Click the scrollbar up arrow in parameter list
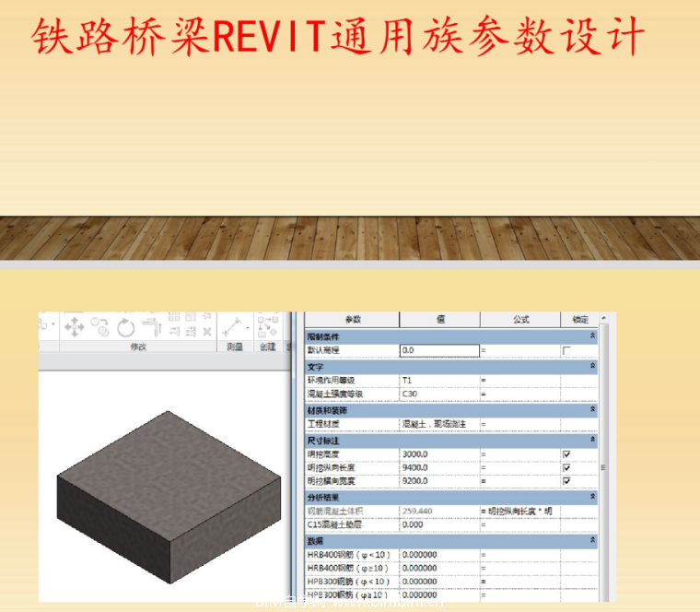The height and width of the screenshot is (612, 700). (x=603, y=318)
